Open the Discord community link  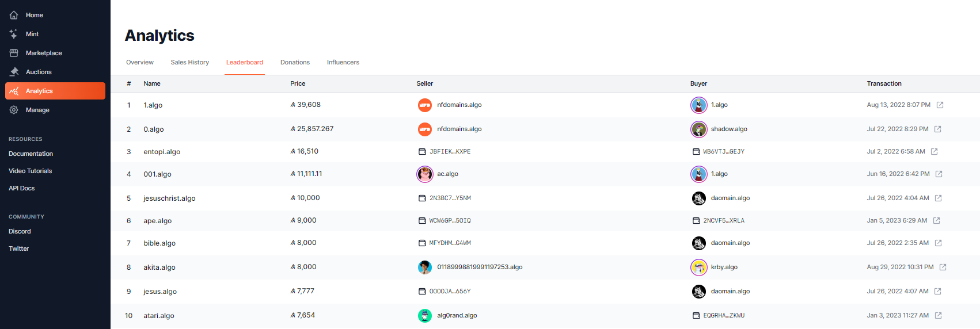point(20,231)
